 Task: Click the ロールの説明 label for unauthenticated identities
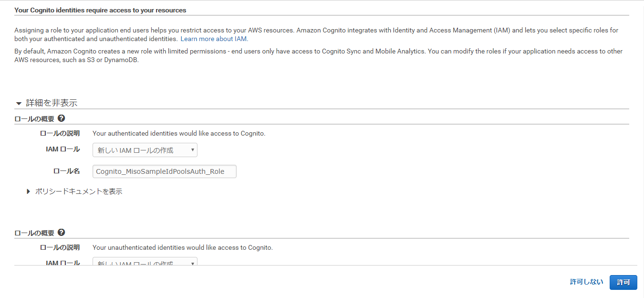(x=60, y=247)
